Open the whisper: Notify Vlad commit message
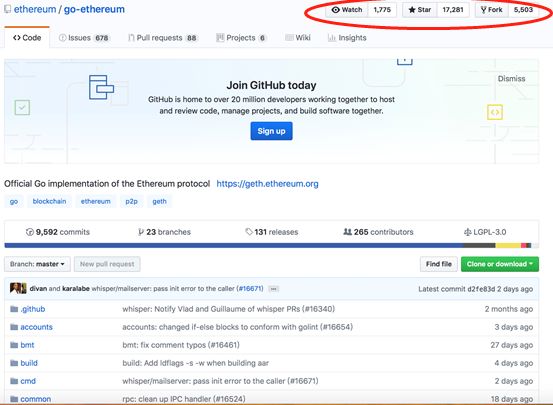 pos(229,309)
